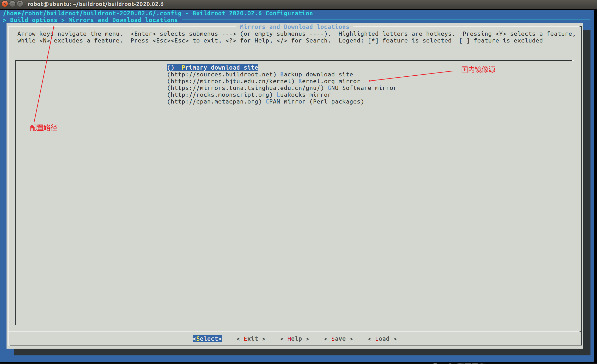Screen dimensions: 597x364
Task: Toggle the Primary download site checkbox
Action: pyautogui.click(x=170, y=68)
